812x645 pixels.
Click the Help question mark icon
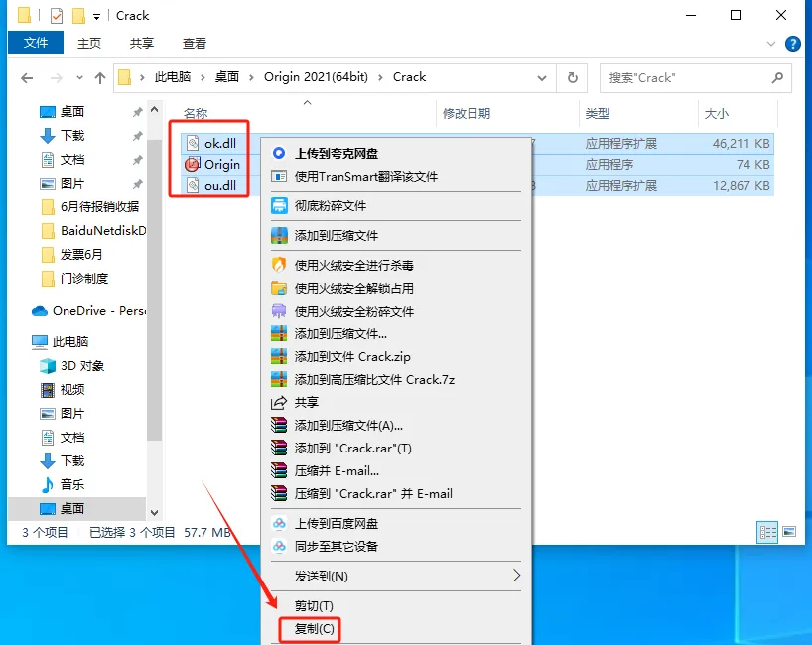coord(792,44)
